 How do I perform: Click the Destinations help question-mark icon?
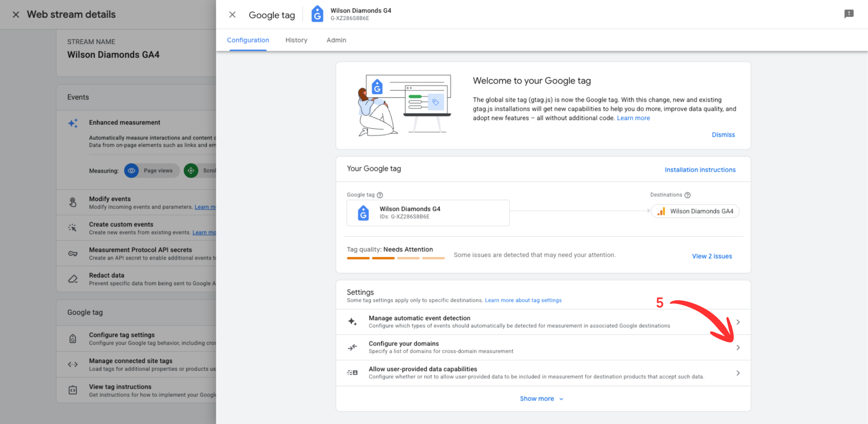click(x=687, y=195)
